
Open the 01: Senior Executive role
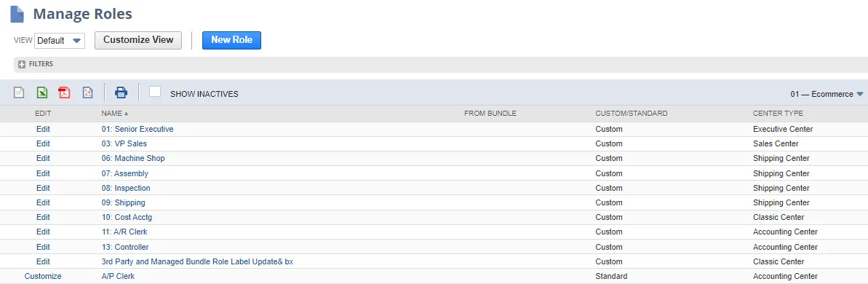[x=138, y=129]
